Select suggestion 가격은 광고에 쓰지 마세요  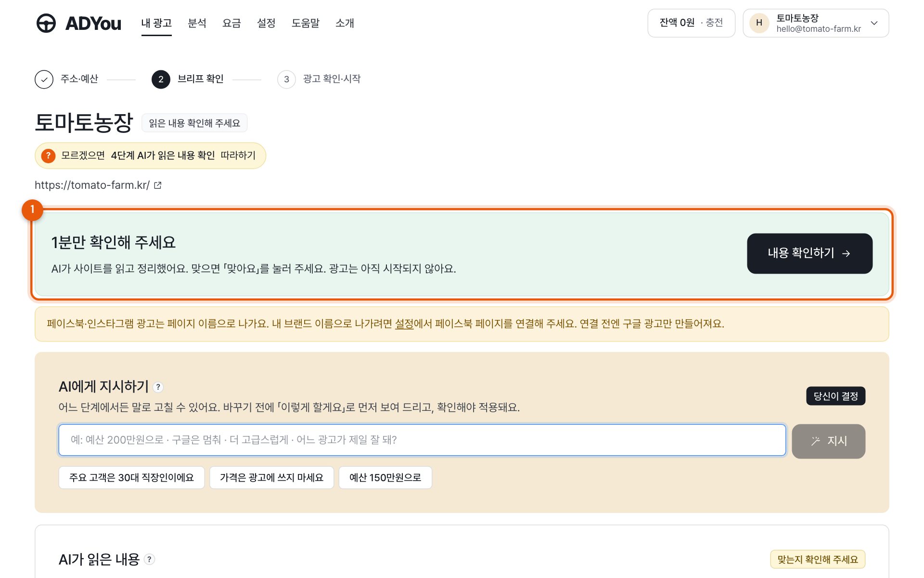[271, 477]
